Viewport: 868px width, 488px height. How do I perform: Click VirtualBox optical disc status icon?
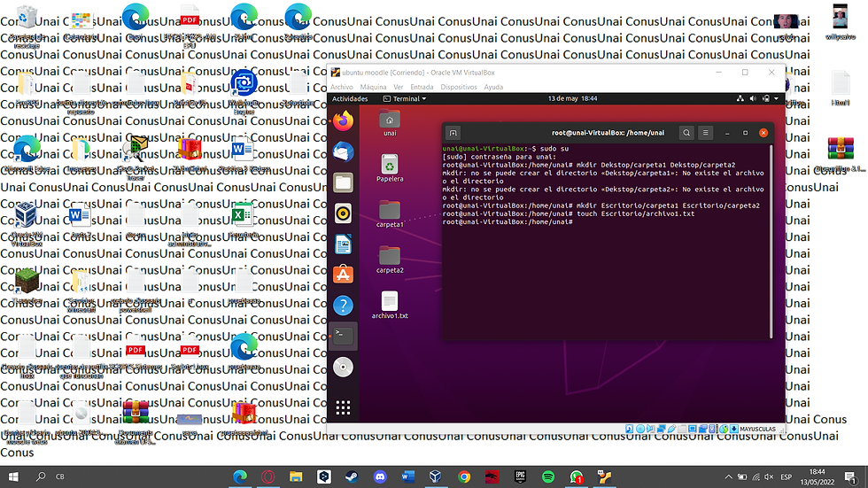click(639, 429)
